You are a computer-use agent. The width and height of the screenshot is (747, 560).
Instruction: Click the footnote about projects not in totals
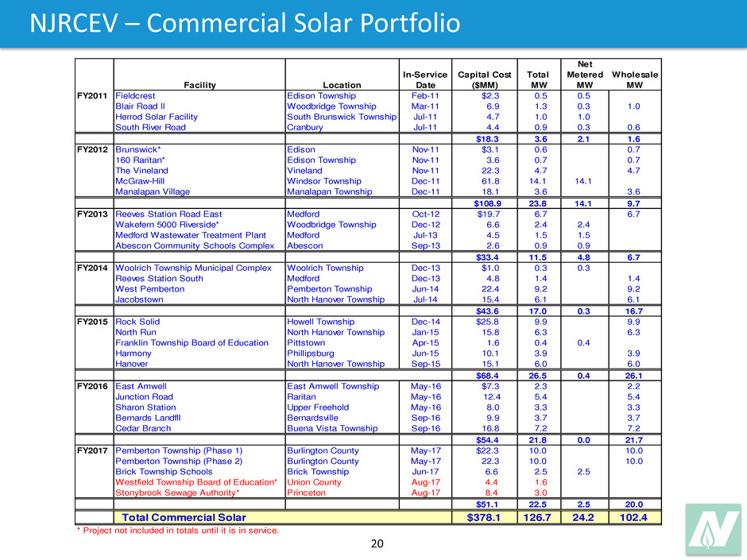tap(178, 531)
